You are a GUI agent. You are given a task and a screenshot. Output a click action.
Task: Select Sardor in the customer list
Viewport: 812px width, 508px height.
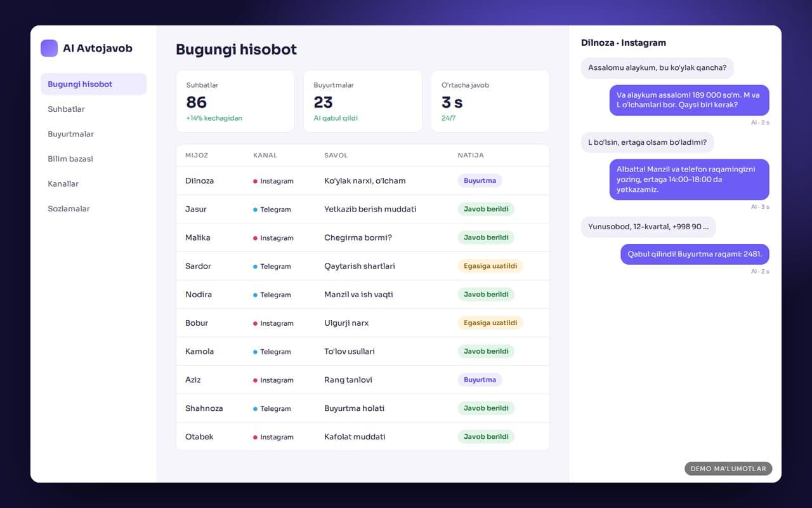click(198, 266)
